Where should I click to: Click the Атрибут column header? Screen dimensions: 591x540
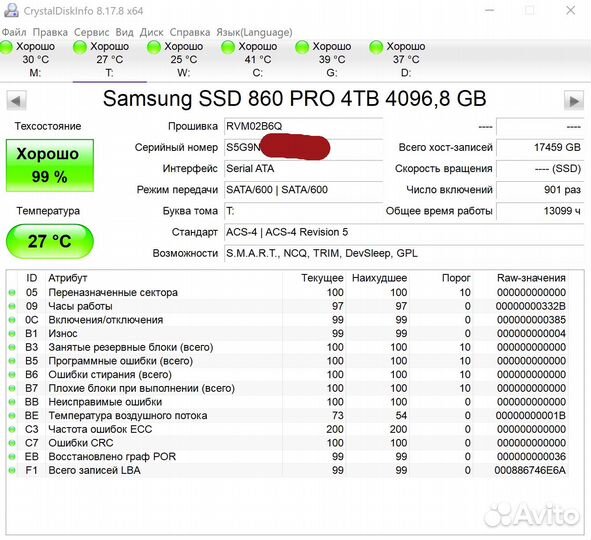click(68, 278)
